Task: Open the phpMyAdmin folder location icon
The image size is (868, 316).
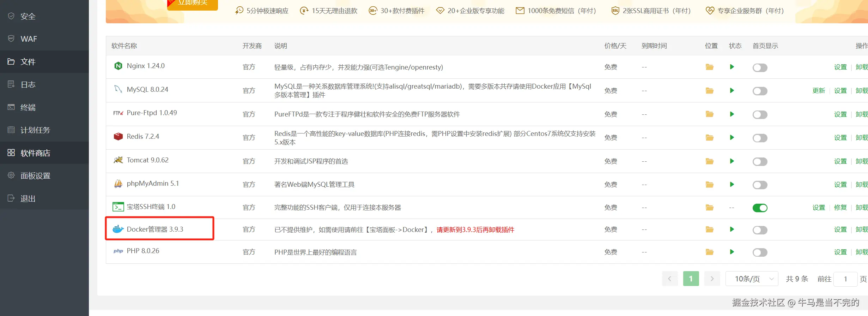Action: coord(710,185)
